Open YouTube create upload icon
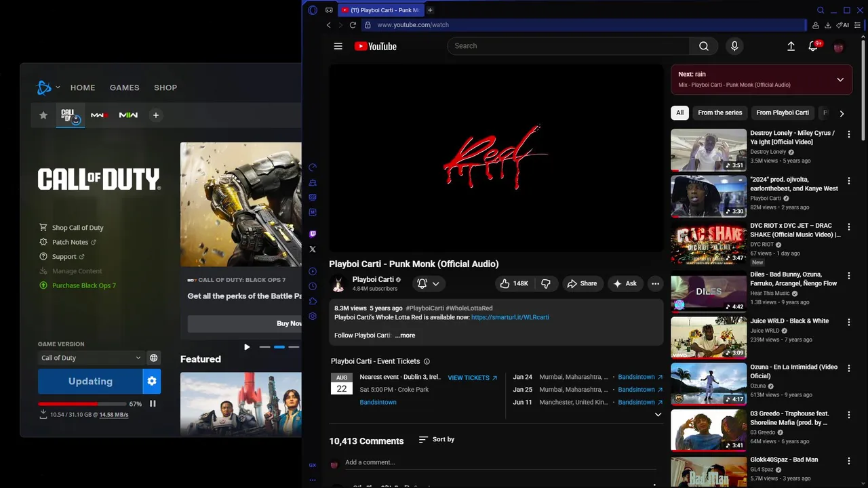The image size is (868, 488). [791, 46]
